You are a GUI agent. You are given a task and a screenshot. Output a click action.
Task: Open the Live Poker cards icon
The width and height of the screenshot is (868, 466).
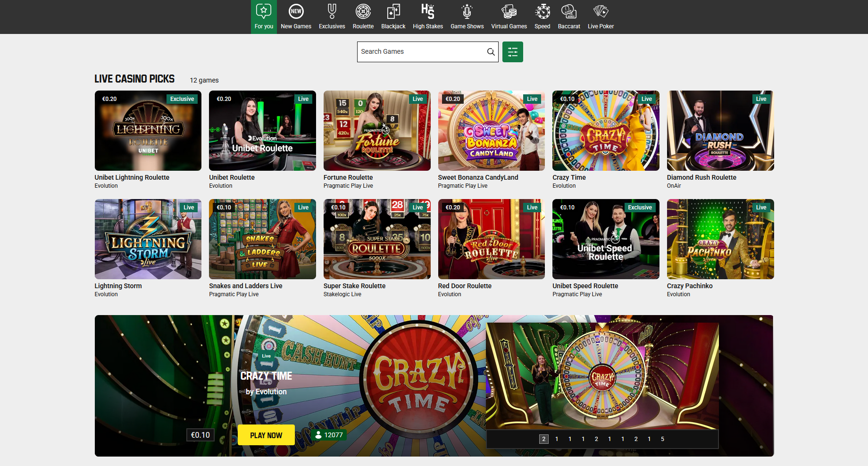[601, 11]
